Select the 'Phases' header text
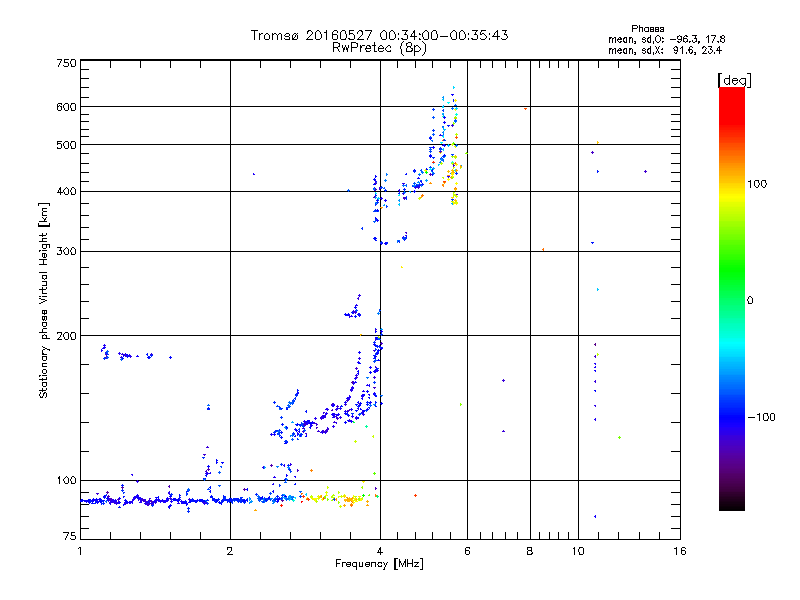Screen dimensions: 800x600 [x=647, y=29]
